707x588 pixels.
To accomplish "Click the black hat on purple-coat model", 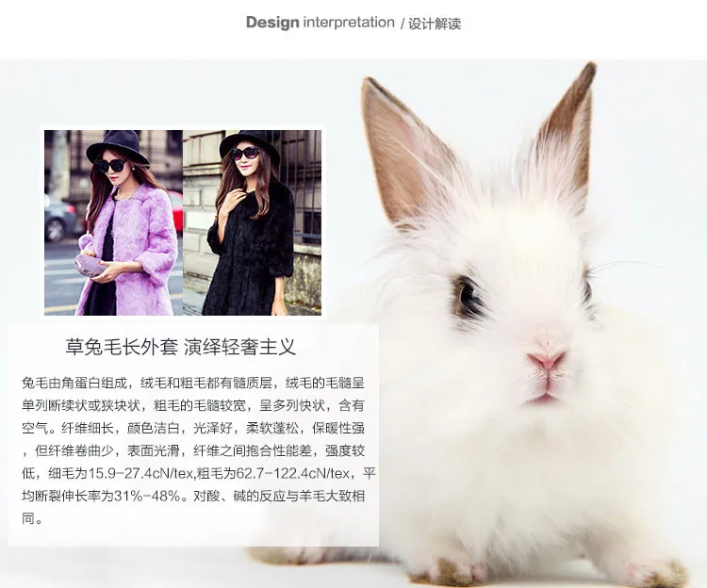I will tap(117, 147).
